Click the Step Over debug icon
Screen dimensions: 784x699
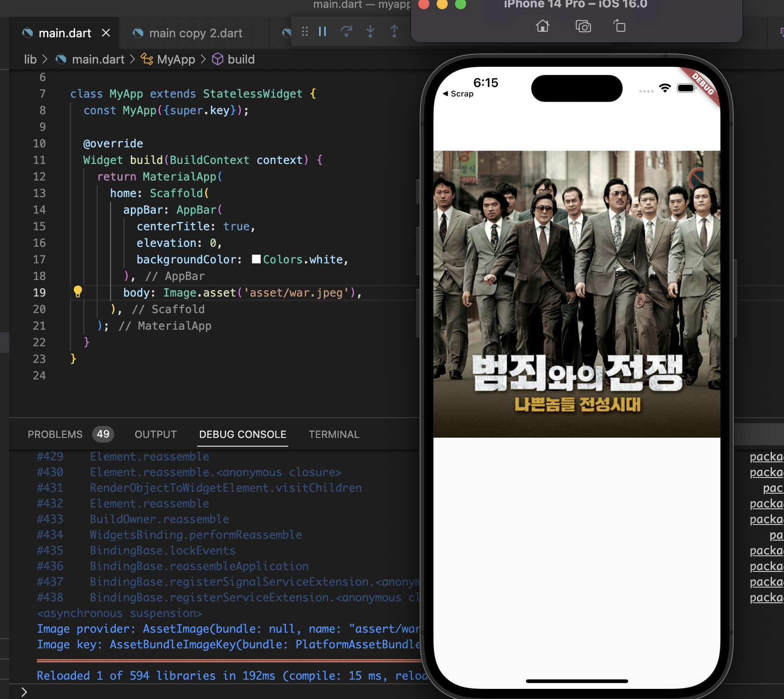point(346,31)
